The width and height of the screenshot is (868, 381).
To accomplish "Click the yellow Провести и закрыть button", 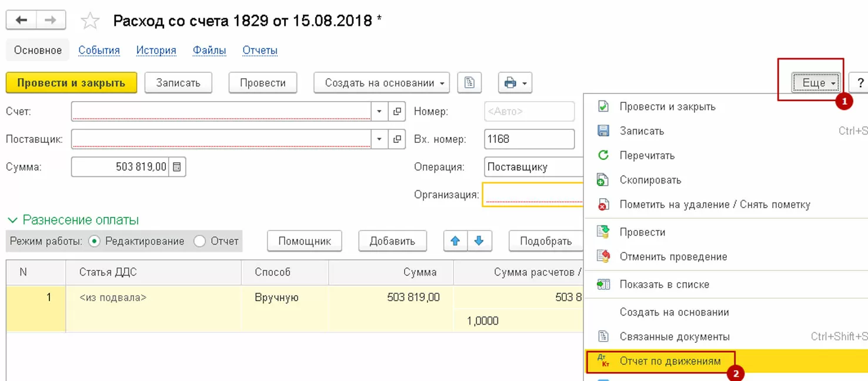I will [x=71, y=83].
